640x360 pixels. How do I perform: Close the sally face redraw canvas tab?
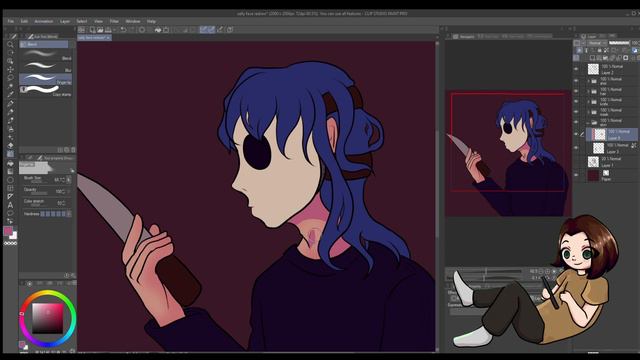[109, 38]
